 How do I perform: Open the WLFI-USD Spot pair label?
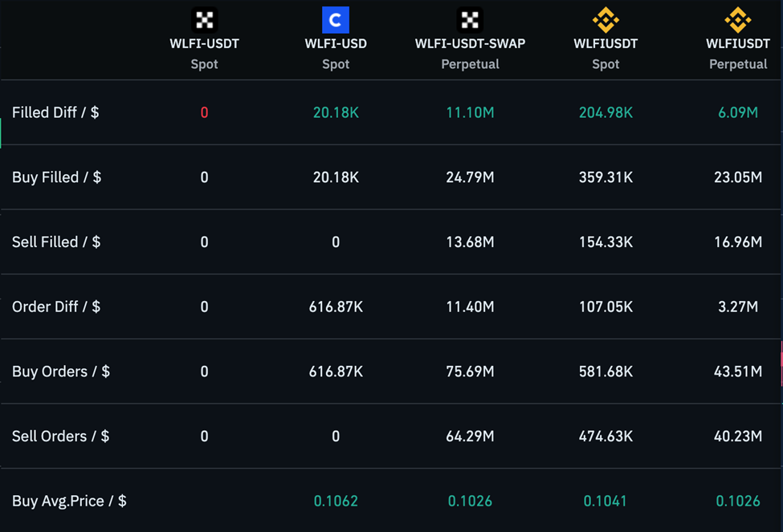(336, 43)
